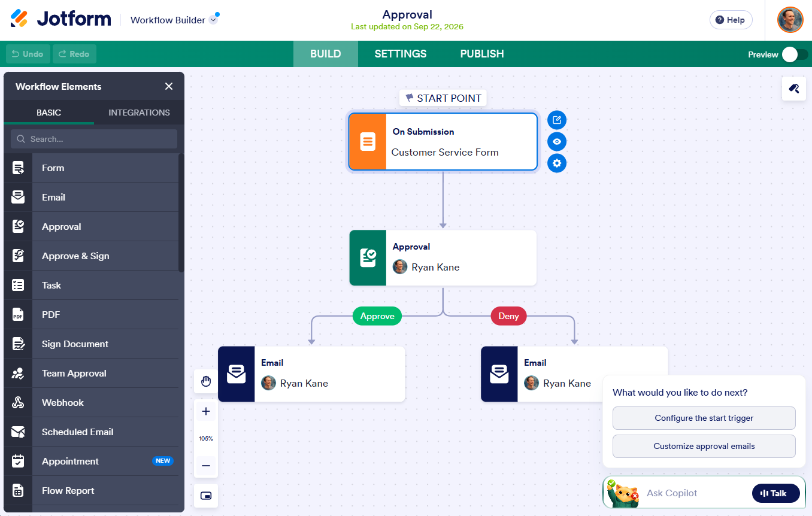Zoom out with the minus button
The image size is (812, 516).
[206, 466]
